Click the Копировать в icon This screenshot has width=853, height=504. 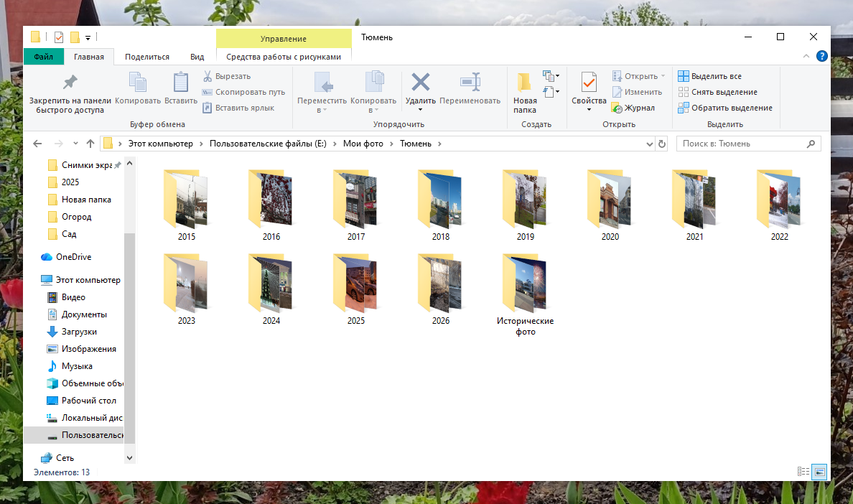(x=374, y=82)
